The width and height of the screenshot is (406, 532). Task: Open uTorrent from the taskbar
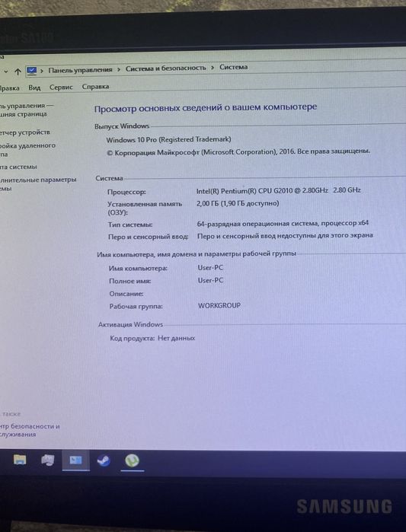coord(132,460)
